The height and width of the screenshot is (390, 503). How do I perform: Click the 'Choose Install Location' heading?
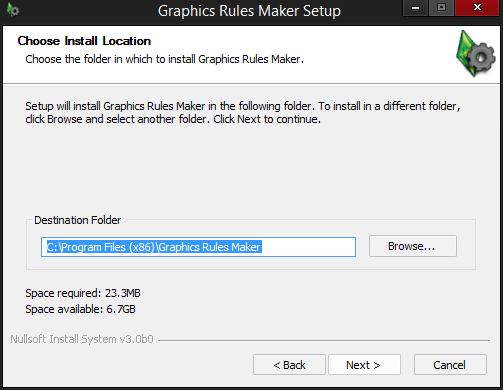click(x=84, y=41)
